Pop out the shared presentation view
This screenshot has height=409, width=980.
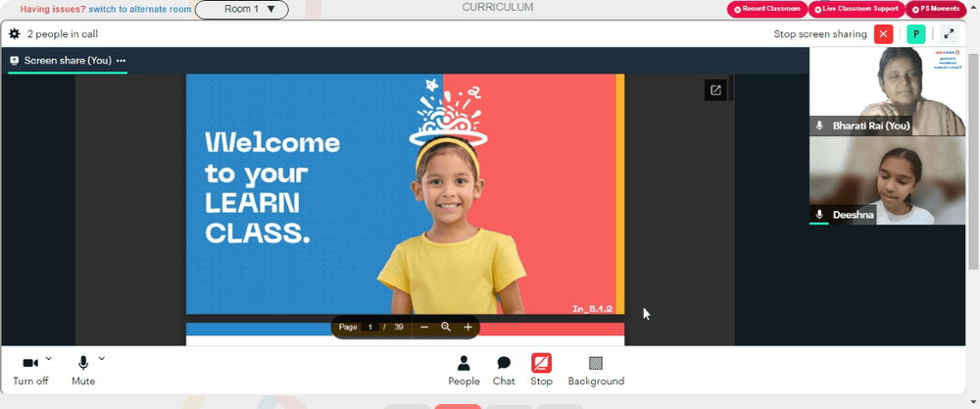[x=715, y=90]
